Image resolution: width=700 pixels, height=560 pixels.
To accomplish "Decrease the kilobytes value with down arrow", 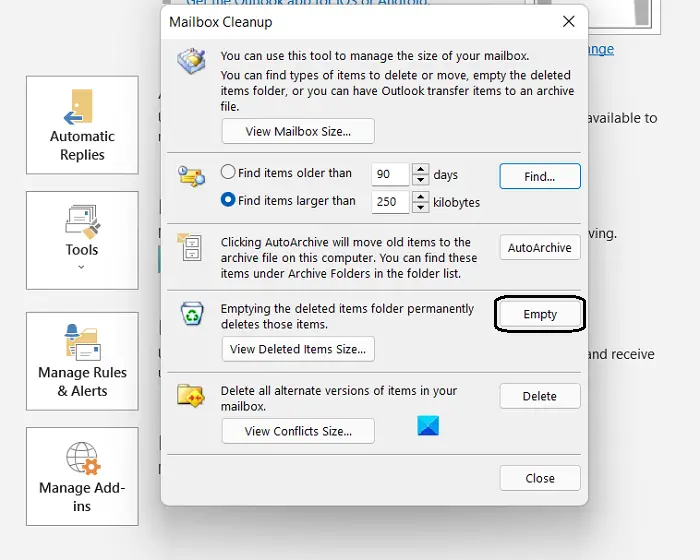I will coord(420,208).
